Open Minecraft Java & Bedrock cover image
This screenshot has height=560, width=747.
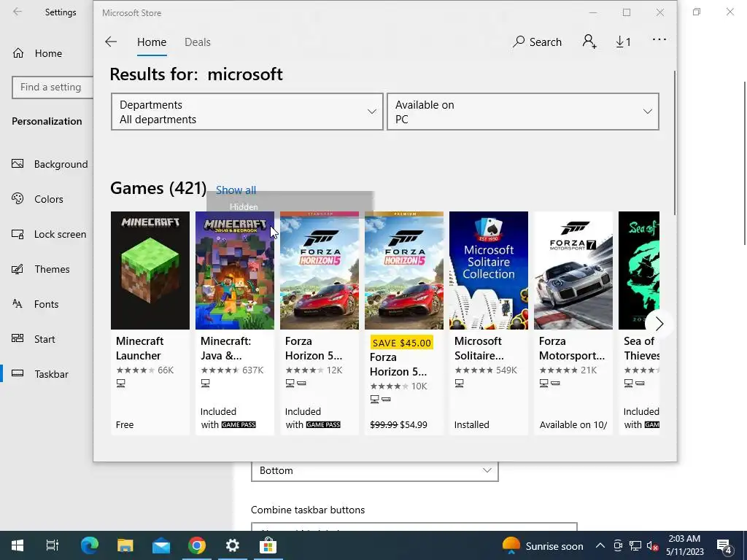235,270
